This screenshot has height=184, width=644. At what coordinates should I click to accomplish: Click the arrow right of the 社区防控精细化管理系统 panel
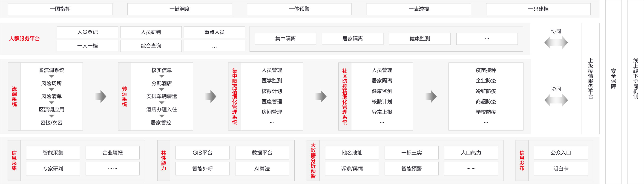(431, 97)
